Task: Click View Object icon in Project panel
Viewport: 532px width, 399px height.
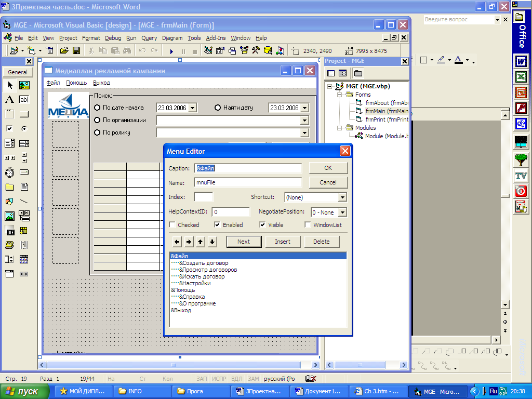Action: (x=343, y=73)
